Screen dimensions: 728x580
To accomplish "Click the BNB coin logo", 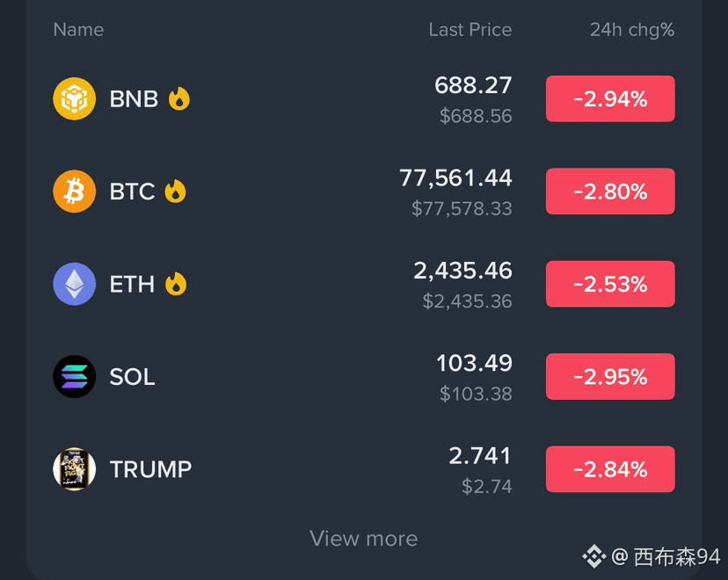I will [x=74, y=98].
